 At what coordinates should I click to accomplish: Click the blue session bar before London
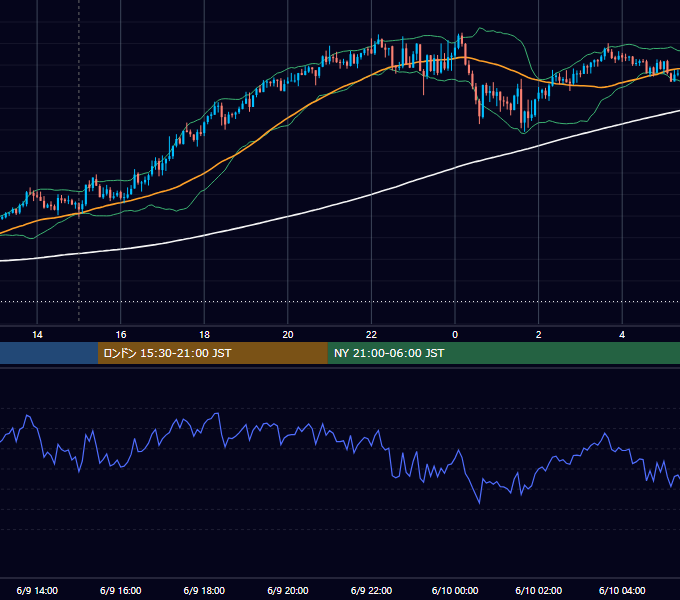[x=49, y=353]
